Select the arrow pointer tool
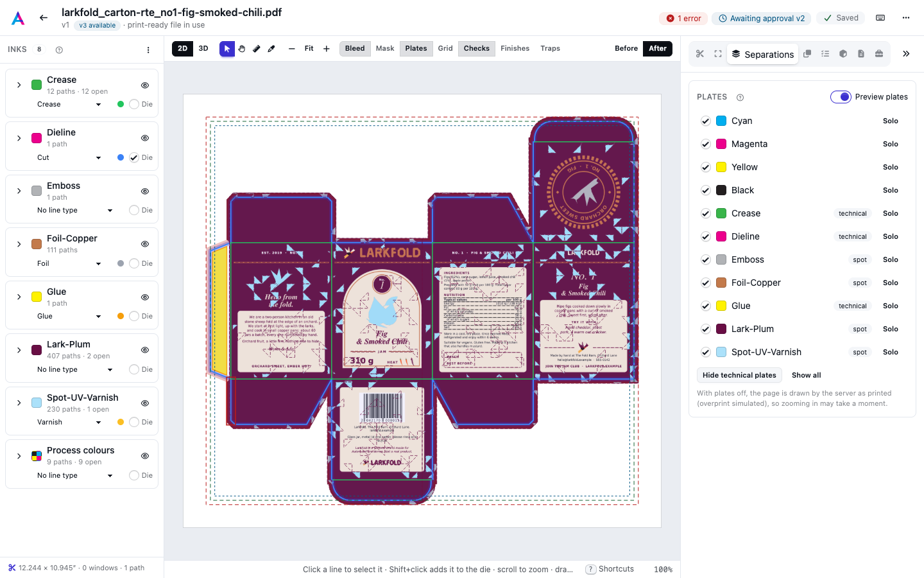The height and width of the screenshot is (578, 924). [x=227, y=49]
